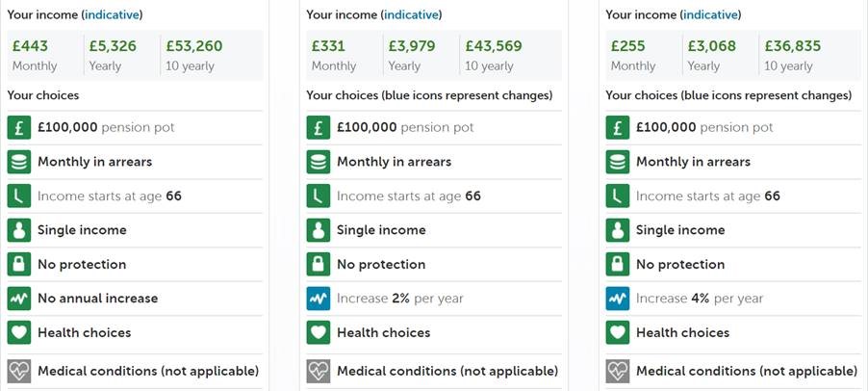Click the blue 'Increase 4% per year' icon
868x391 pixels.
pos(617,299)
